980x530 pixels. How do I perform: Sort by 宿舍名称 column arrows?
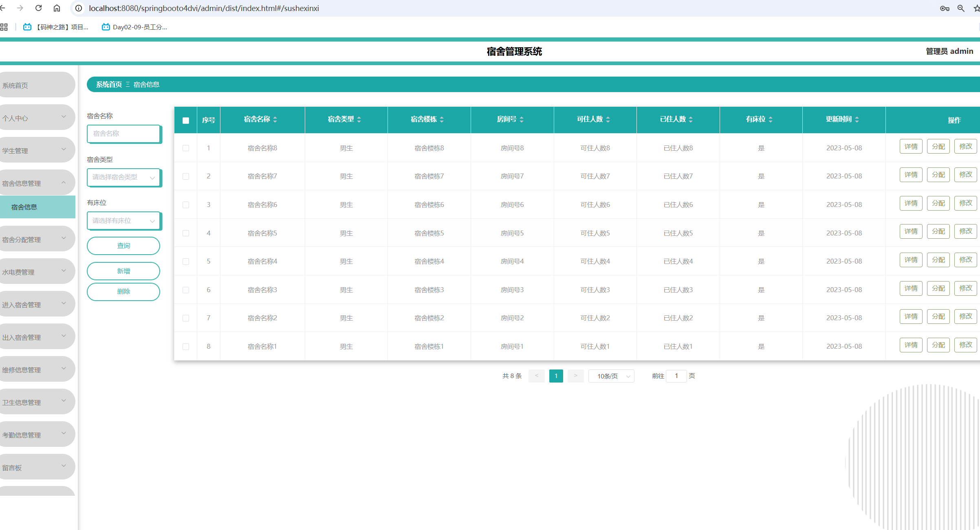[275, 119]
